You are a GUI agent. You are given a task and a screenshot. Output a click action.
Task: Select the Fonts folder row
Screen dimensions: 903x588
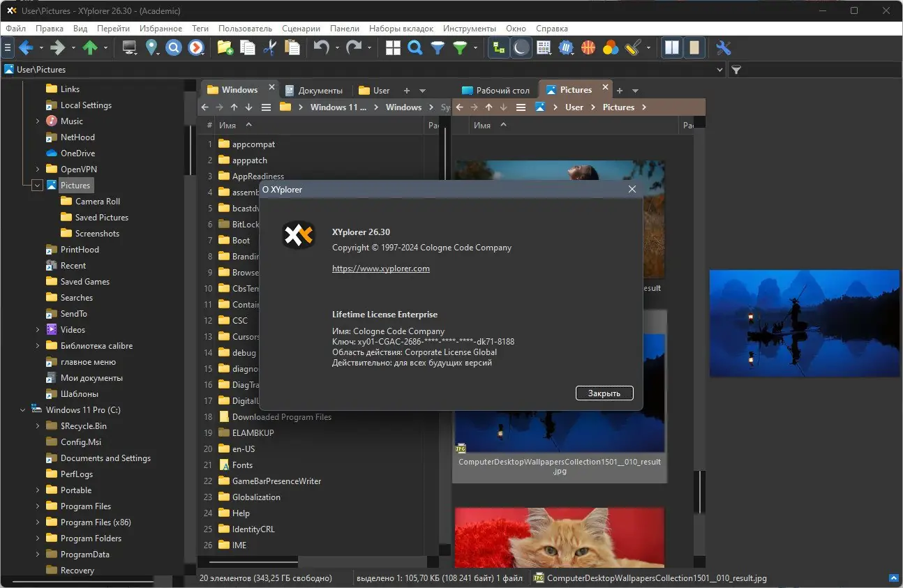tap(242, 465)
